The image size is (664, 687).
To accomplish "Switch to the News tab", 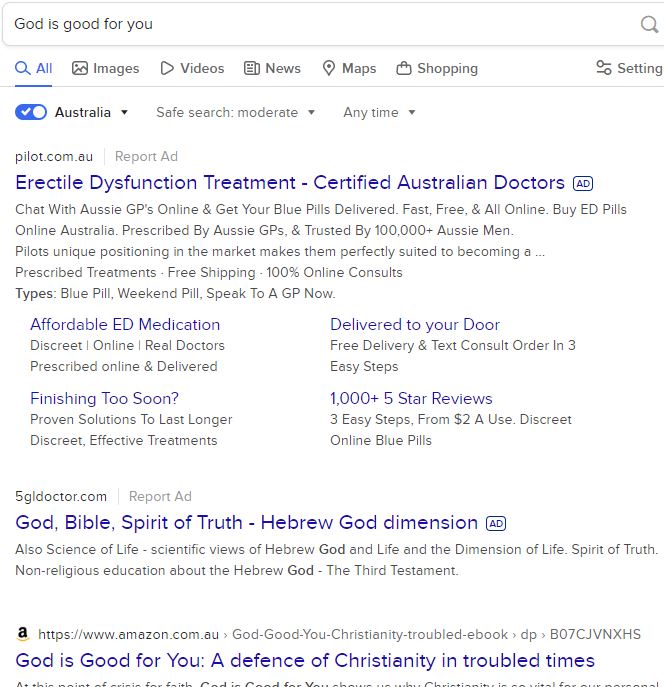I will tap(272, 68).
